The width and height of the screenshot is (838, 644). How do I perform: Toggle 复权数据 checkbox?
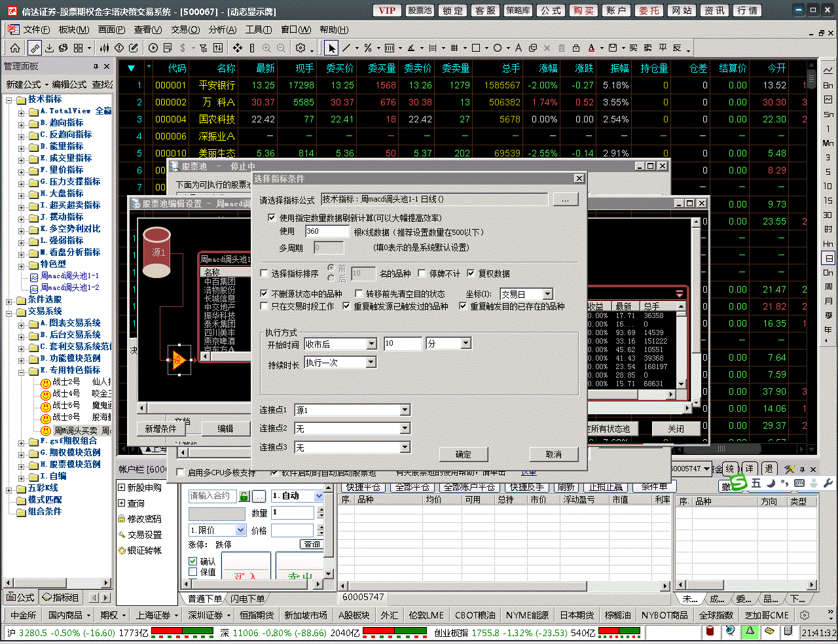[471, 274]
